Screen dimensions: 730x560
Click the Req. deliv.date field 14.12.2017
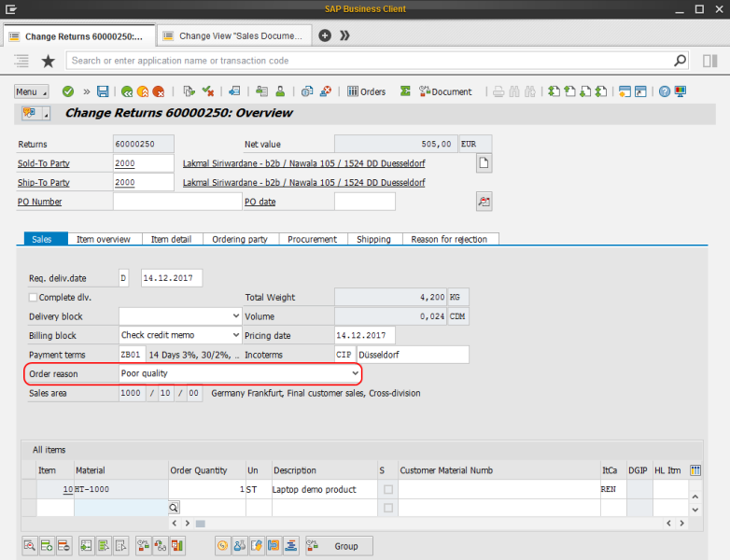(x=172, y=278)
